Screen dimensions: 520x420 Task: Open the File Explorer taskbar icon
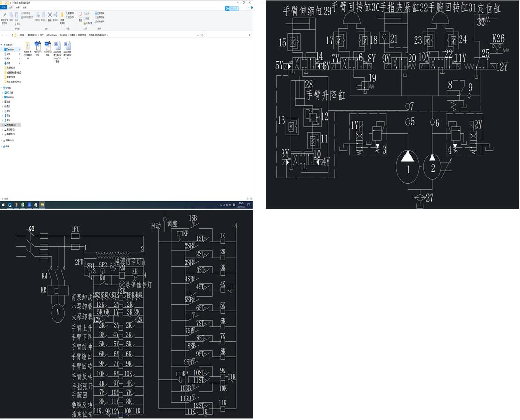point(42,205)
